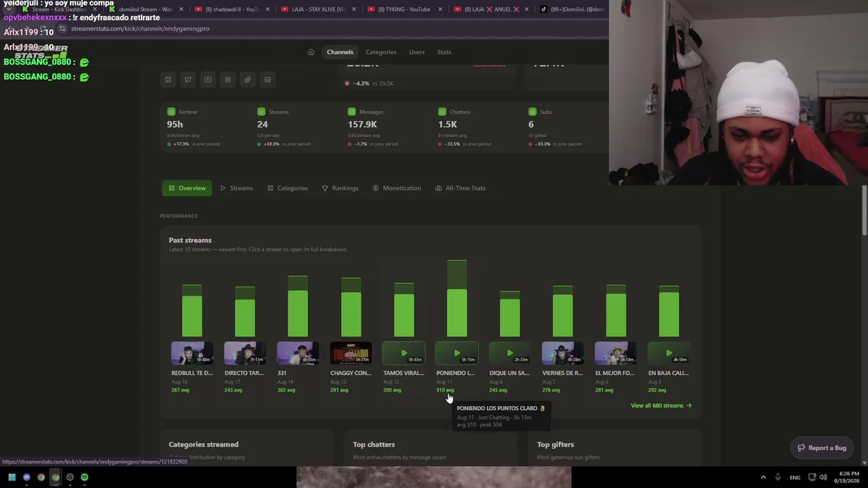Switch to the Monetization tab

click(397, 188)
